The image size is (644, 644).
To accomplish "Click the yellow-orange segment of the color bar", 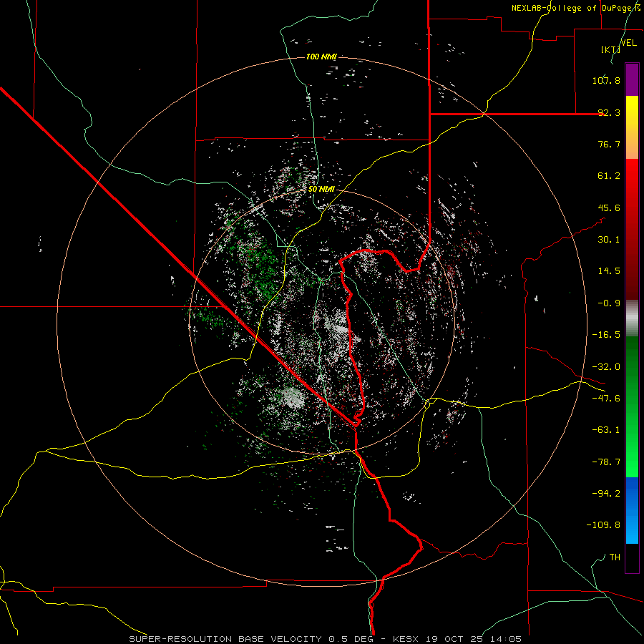I will tap(632, 127).
